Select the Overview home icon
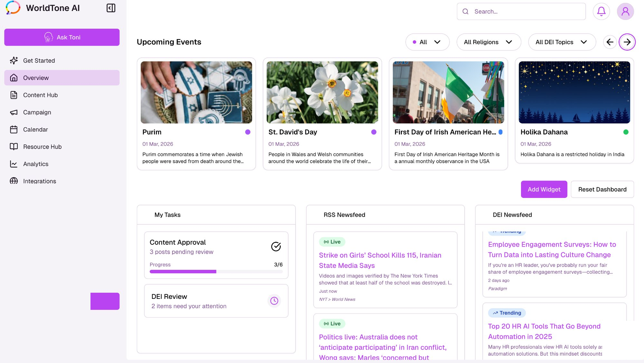The width and height of the screenshot is (644, 363). click(14, 78)
